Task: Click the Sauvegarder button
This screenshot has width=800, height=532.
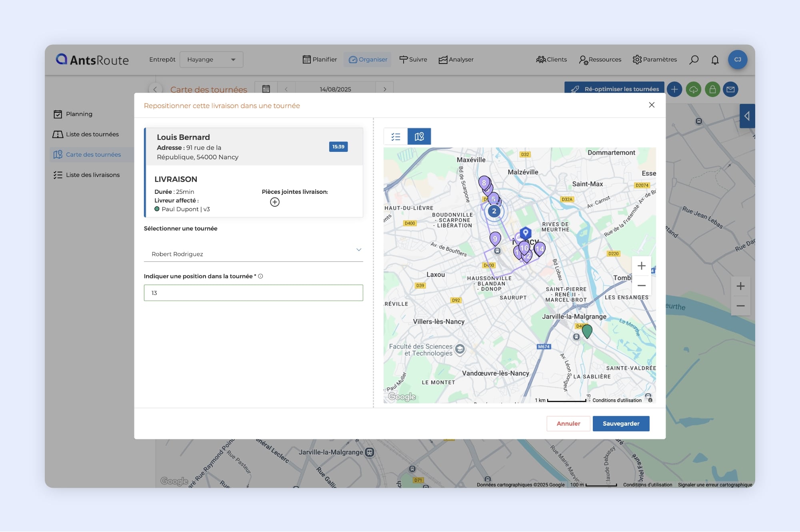Action: [x=621, y=424]
